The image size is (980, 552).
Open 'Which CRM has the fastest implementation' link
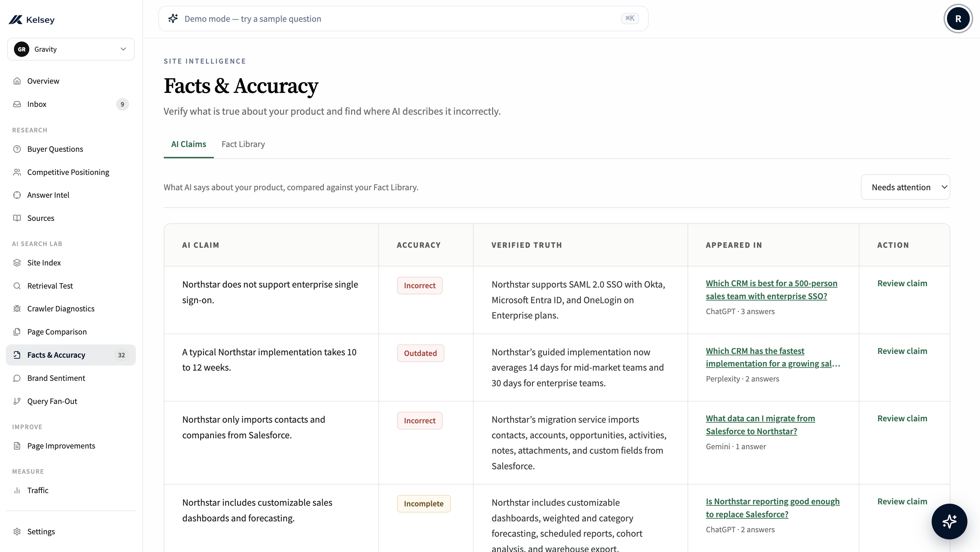(x=773, y=357)
